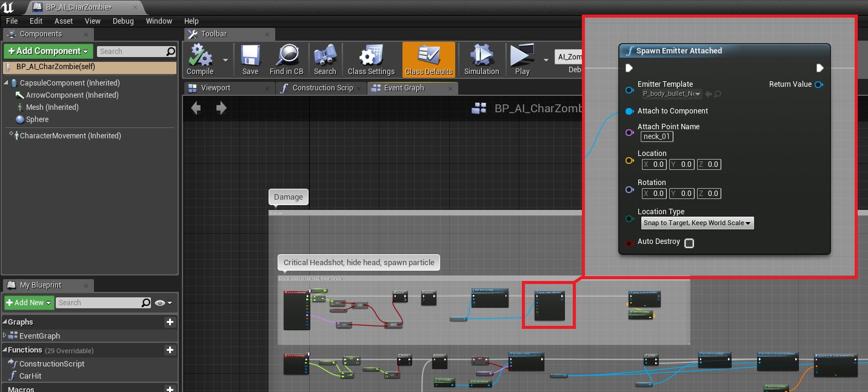
Task: Click the graph back navigation arrow
Action: (x=196, y=108)
